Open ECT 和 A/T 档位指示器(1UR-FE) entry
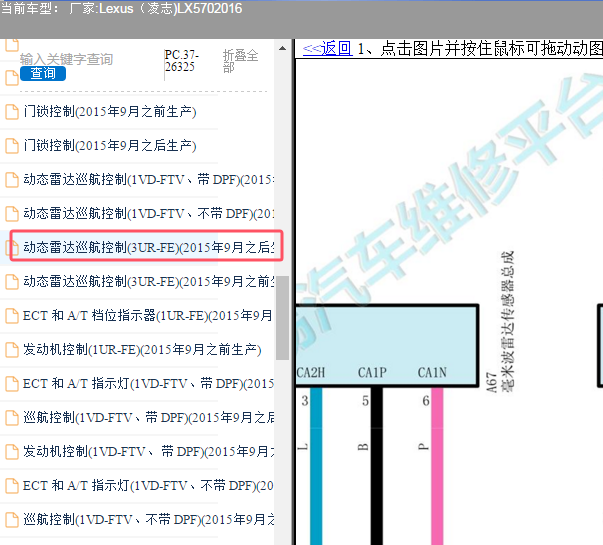603x545 pixels. (x=148, y=315)
